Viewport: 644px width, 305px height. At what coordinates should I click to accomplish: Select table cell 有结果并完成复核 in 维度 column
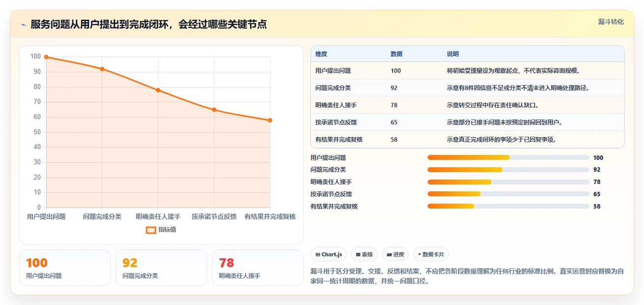(x=339, y=140)
